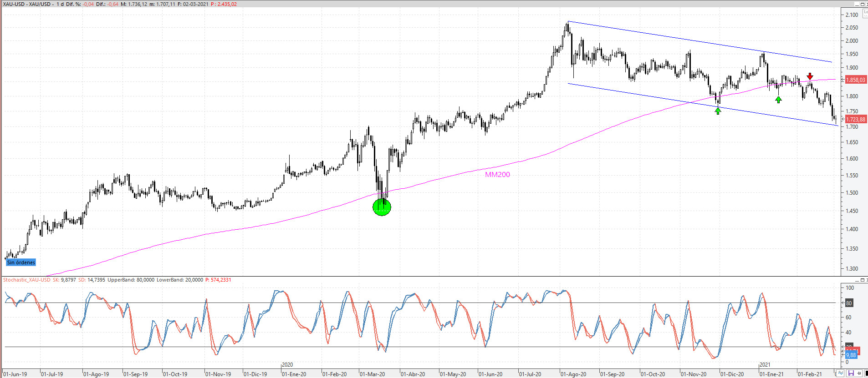Image resolution: width=868 pixels, height=378 pixels.
Task: Click the P: 2.435,02 header value
Action: click(x=224, y=4)
